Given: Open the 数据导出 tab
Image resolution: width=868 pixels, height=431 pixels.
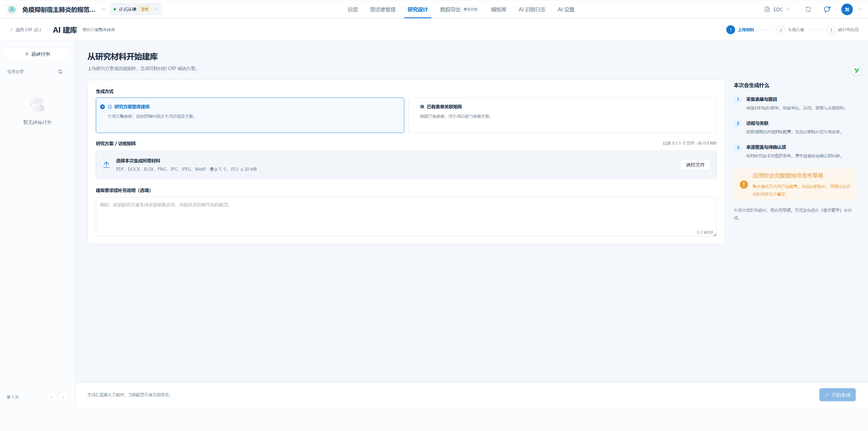Looking at the screenshot, I should (x=450, y=9).
